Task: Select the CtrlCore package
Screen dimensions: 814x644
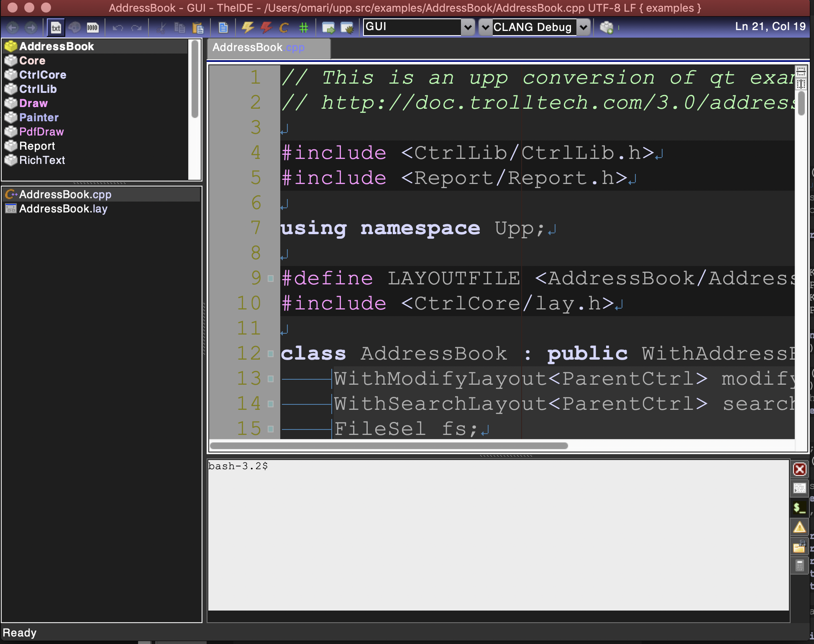Action: tap(42, 75)
